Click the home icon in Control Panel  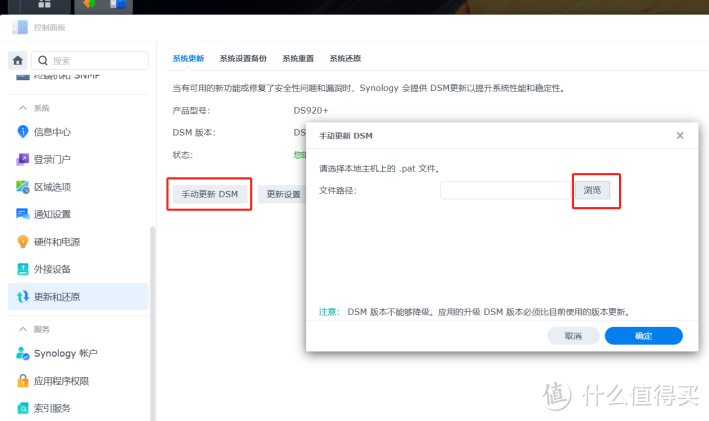pos(18,61)
